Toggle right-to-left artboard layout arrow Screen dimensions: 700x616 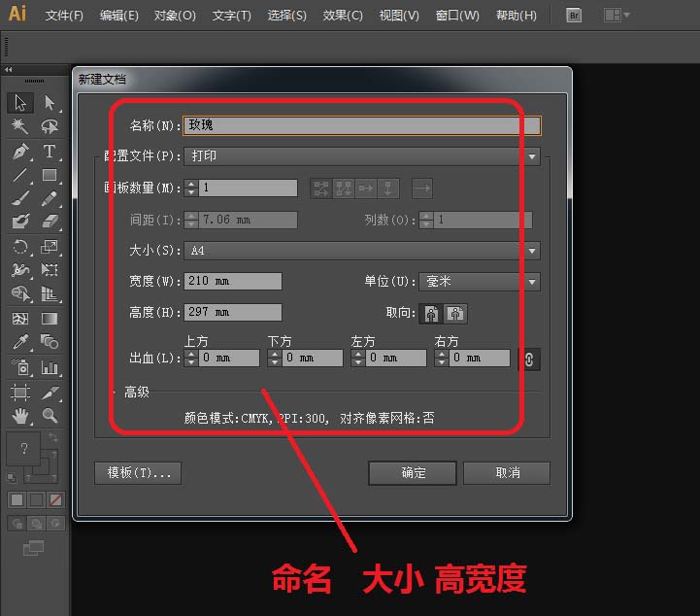pos(422,188)
